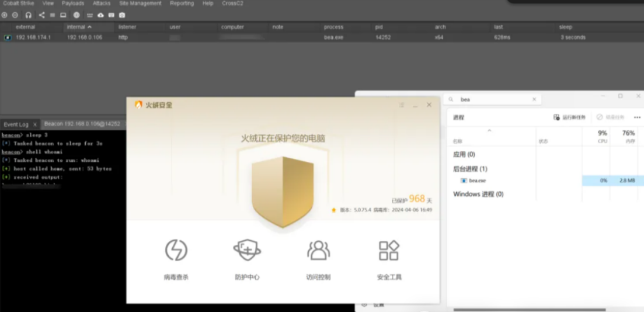Click the 病毒查杀 lightning icon
This screenshot has width=644, height=312.
[176, 250]
